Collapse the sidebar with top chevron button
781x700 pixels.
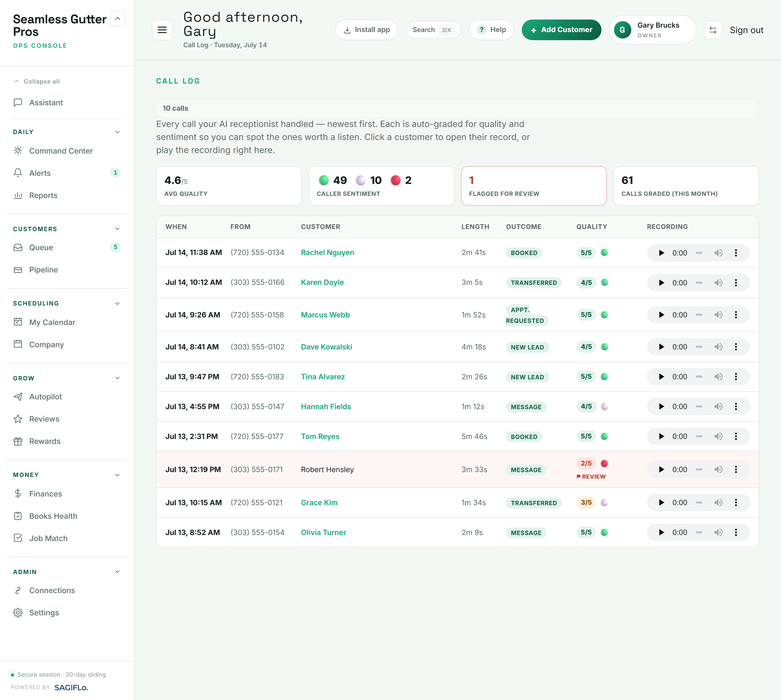(x=118, y=18)
